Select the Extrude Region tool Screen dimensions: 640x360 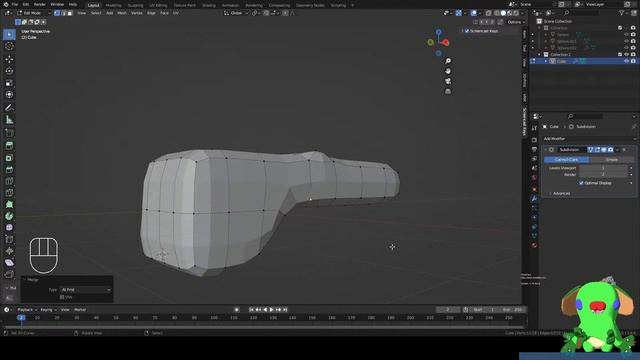(9, 146)
